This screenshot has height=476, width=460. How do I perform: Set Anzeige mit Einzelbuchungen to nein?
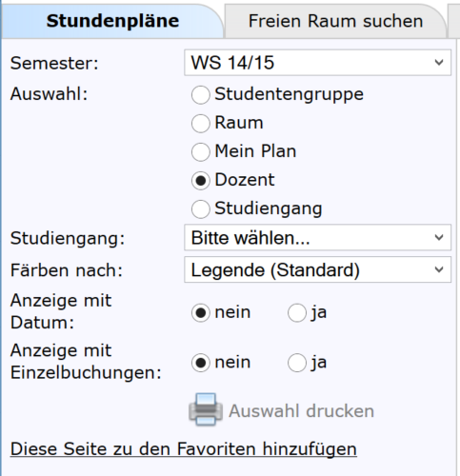coord(201,363)
